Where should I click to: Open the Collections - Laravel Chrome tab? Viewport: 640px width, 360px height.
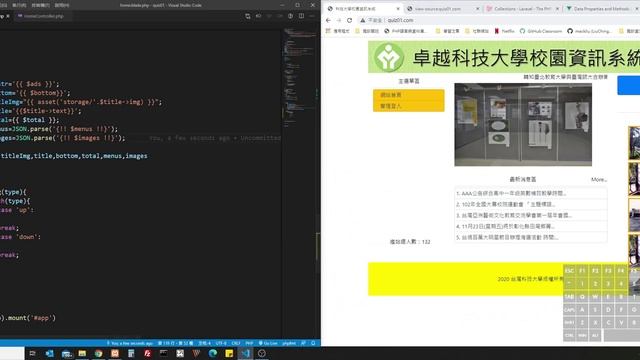point(522,9)
